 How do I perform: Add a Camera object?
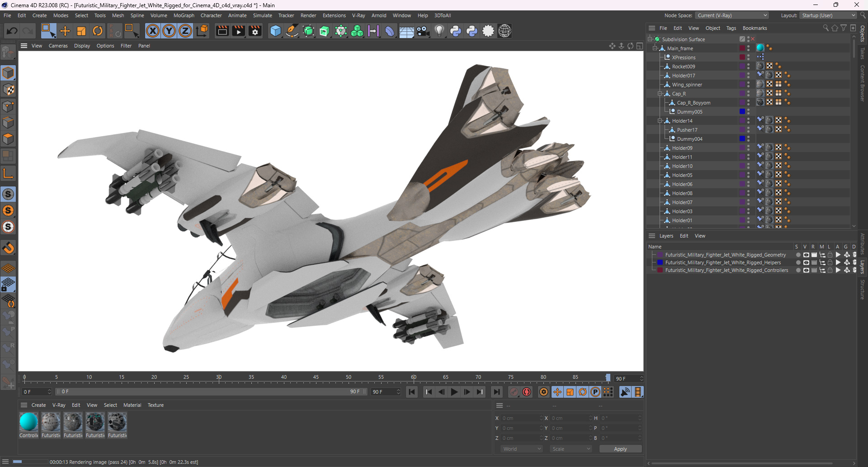pyautogui.click(x=423, y=31)
